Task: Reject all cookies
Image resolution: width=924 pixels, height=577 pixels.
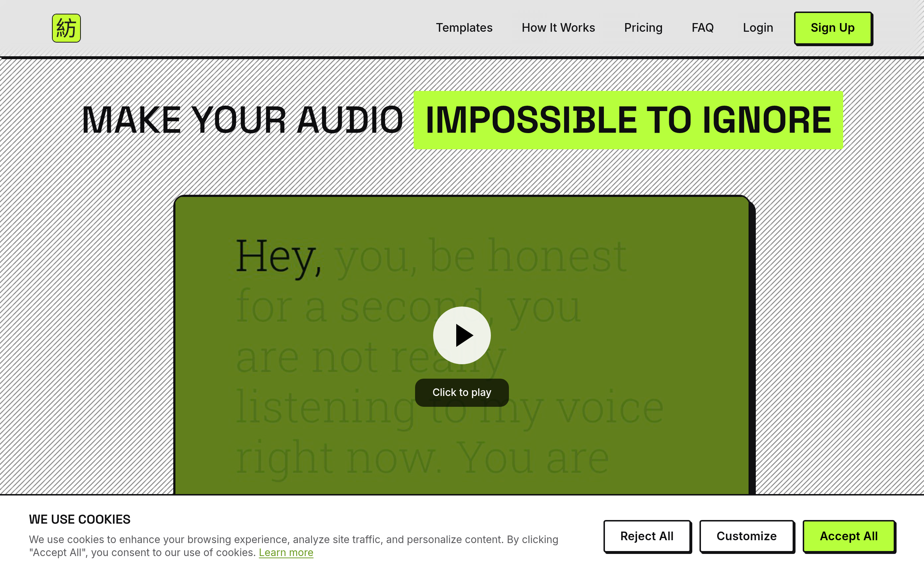Action: (647, 536)
